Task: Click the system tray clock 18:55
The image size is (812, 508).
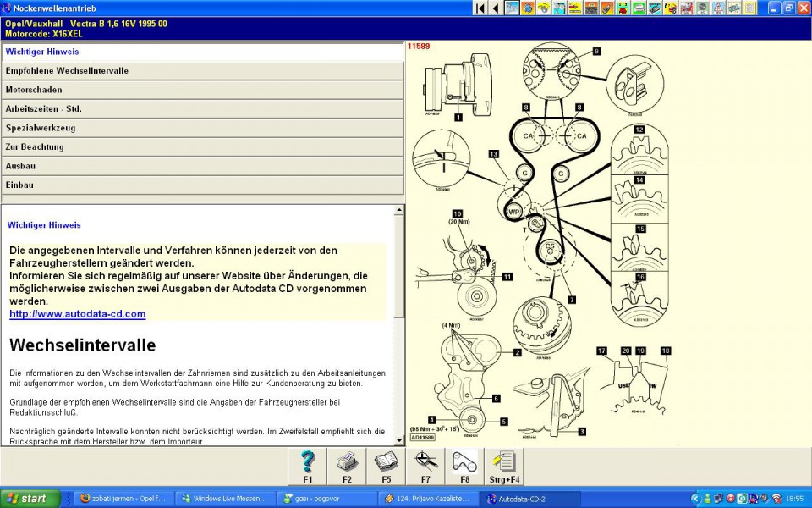Action: (795, 499)
